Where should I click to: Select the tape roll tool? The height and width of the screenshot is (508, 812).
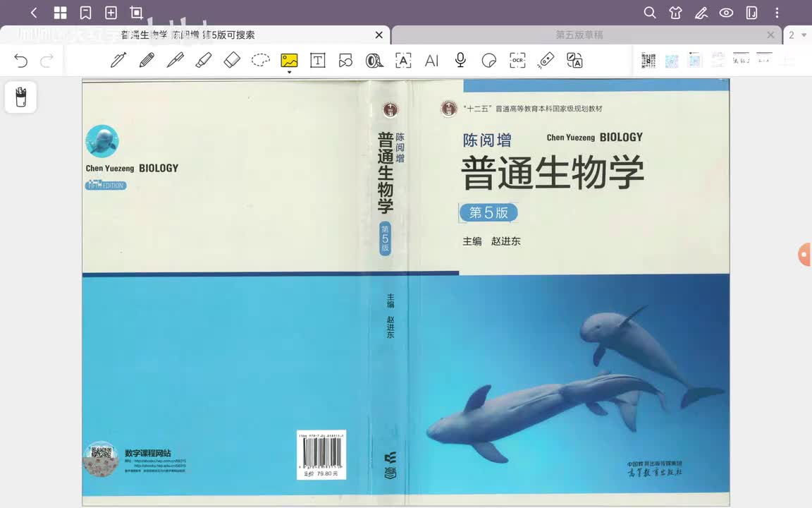tap(374, 60)
